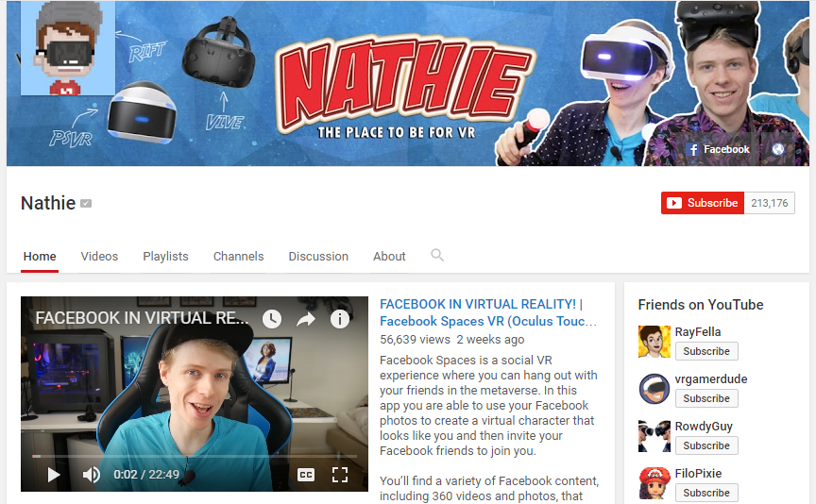Click the globe website icon in the banner
This screenshot has width=816, height=504.
tap(778, 149)
